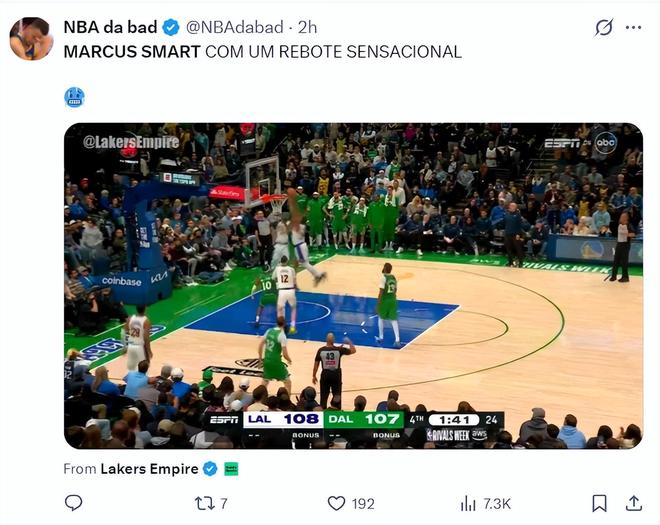This screenshot has width=660, height=525.
Task: Open the 2h timestamp link
Action: [308, 27]
